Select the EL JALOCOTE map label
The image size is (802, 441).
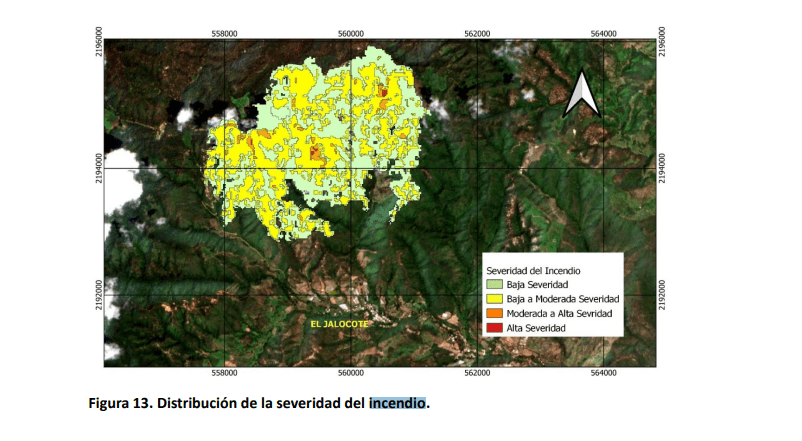tap(342, 326)
